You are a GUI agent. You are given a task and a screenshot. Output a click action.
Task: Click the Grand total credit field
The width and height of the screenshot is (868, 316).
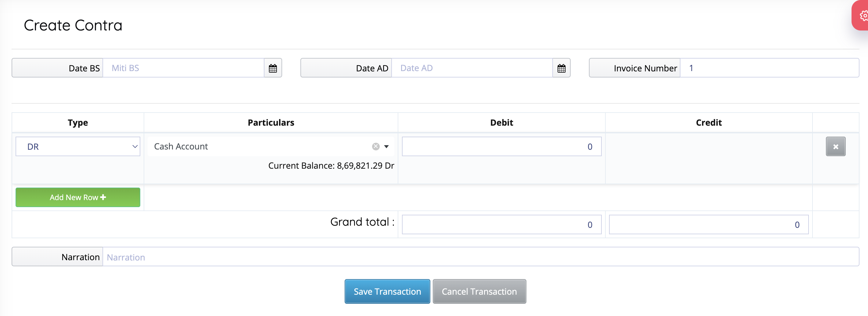(708, 225)
